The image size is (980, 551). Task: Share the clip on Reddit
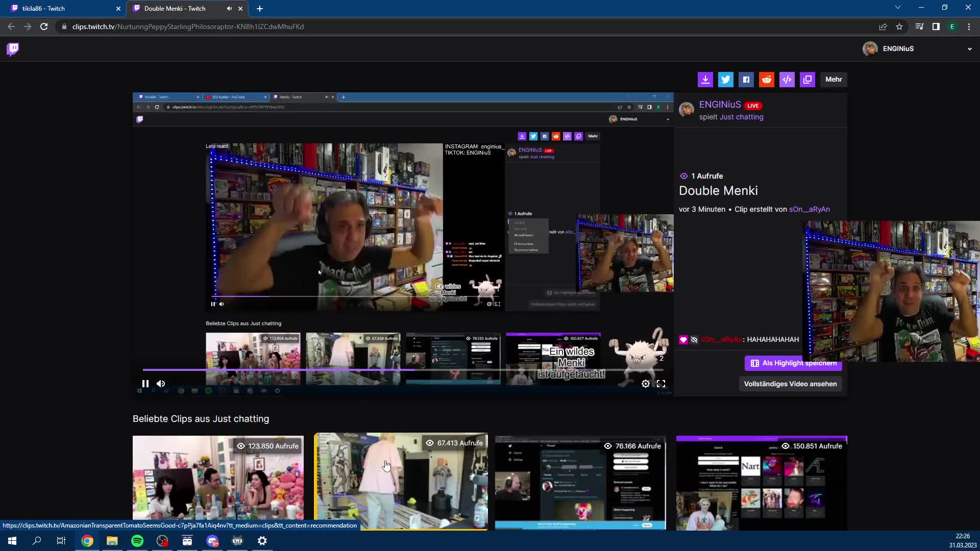[x=767, y=80]
